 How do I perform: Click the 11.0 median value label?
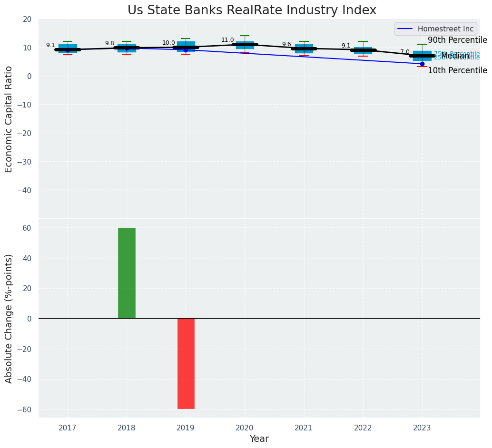click(x=227, y=40)
